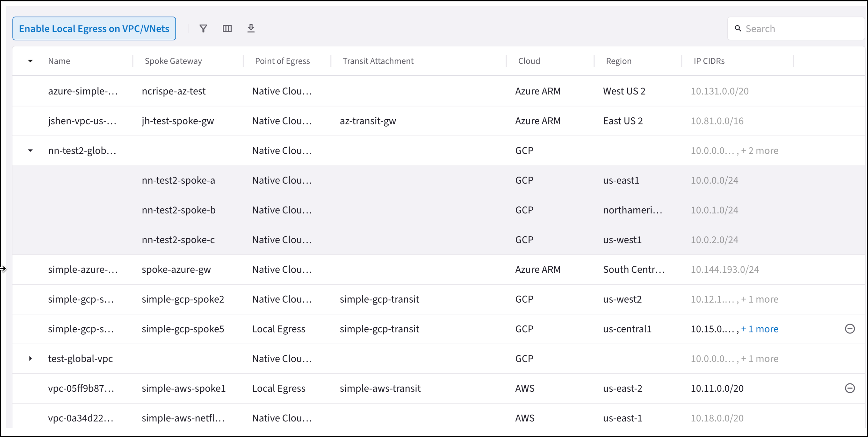
Task: Click us-east-2 region cell
Action: (623, 388)
